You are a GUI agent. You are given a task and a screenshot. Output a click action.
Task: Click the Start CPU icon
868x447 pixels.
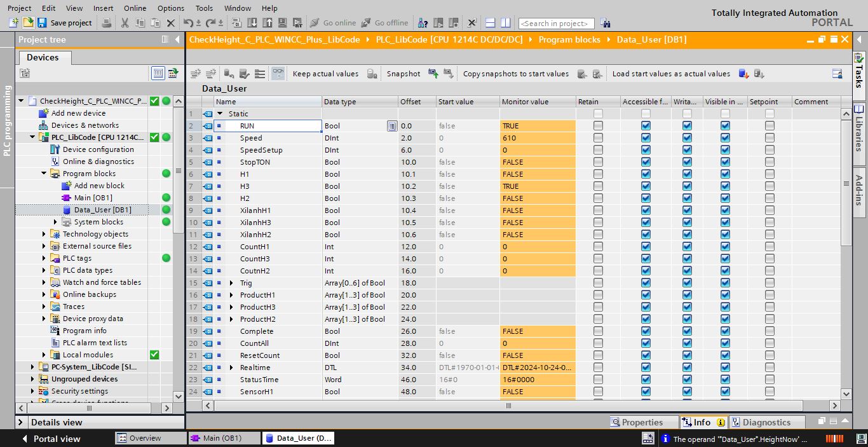pos(438,23)
